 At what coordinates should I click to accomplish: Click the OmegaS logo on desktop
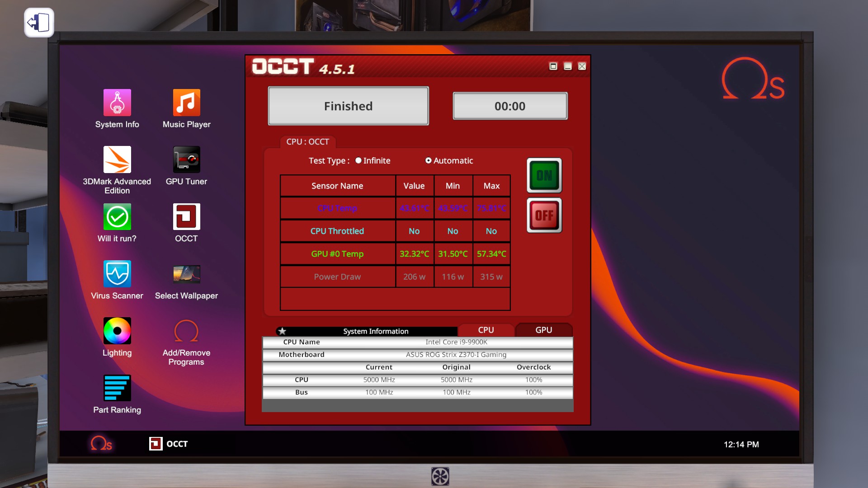[753, 78]
